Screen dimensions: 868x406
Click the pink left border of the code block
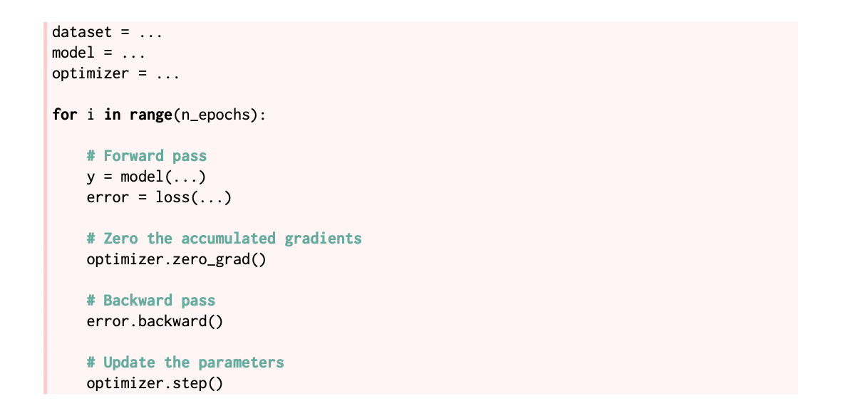click(45, 207)
